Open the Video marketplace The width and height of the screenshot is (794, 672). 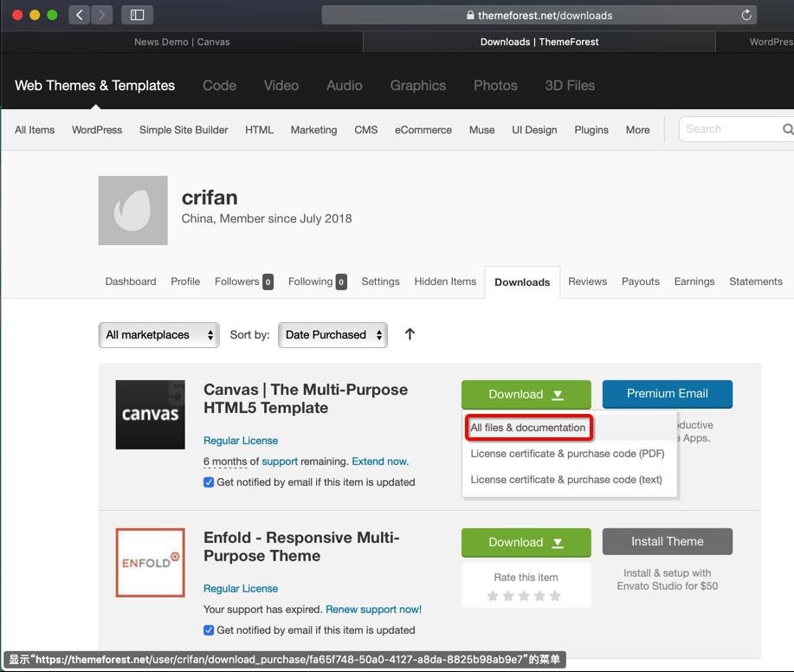point(281,86)
